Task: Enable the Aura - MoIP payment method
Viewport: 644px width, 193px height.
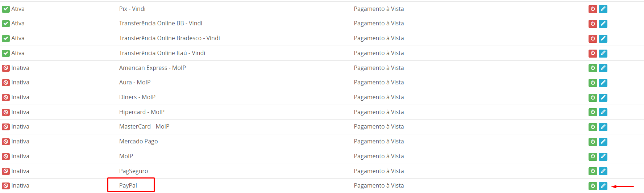Action: (593, 83)
